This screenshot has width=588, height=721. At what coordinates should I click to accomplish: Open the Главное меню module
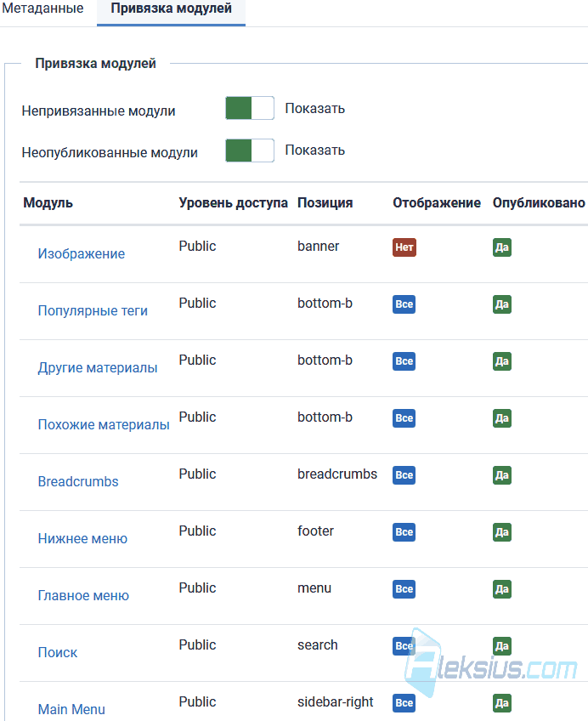pos(83,595)
